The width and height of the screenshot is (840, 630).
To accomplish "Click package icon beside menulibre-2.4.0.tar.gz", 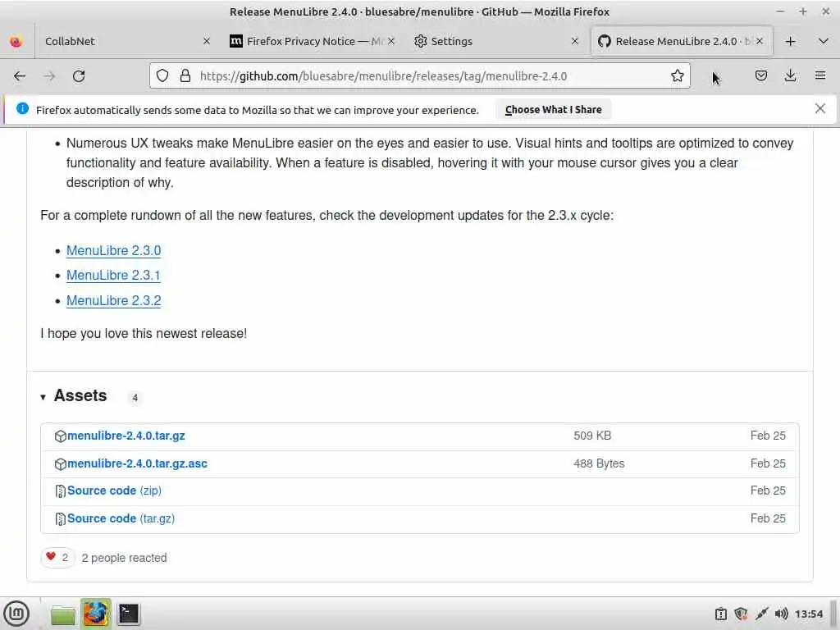I will pos(61,436).
